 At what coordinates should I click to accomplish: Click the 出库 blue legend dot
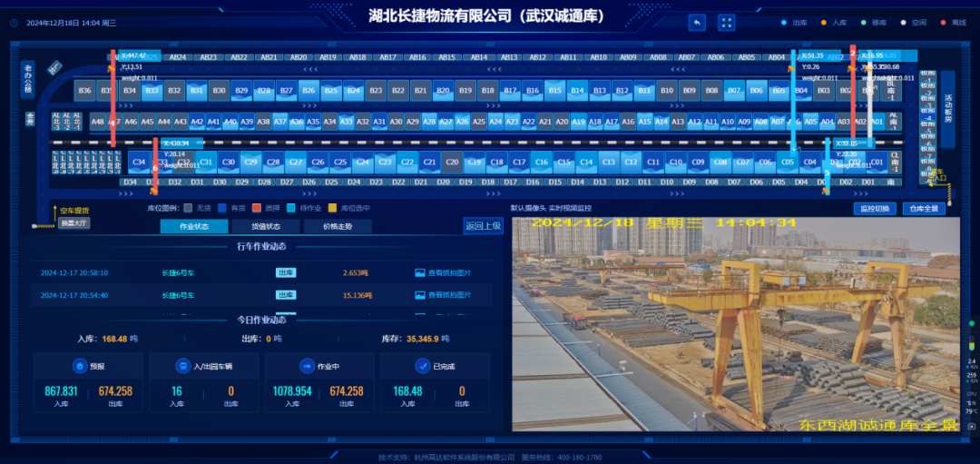(784, 23)
